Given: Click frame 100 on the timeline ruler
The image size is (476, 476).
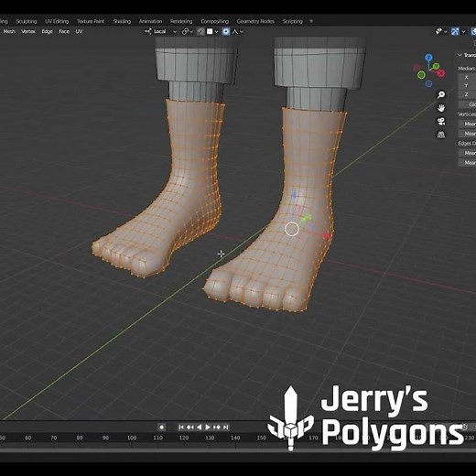Looking at the screenshot, I should [x=132, y=438].
